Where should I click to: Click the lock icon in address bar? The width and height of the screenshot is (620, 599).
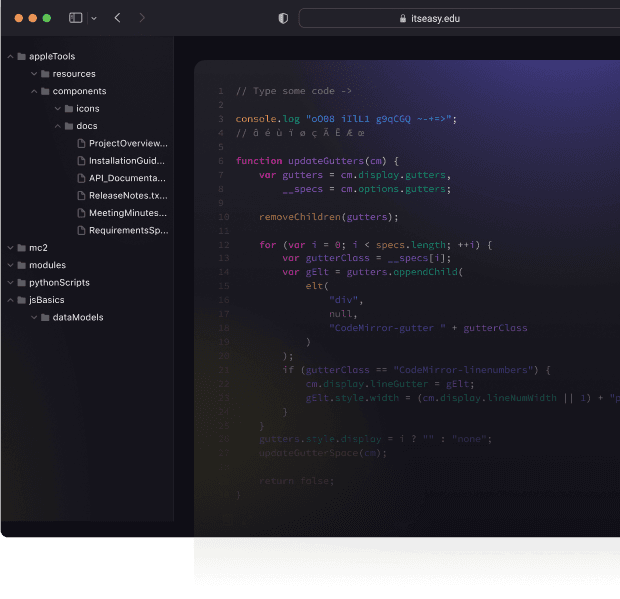point(403,18)
